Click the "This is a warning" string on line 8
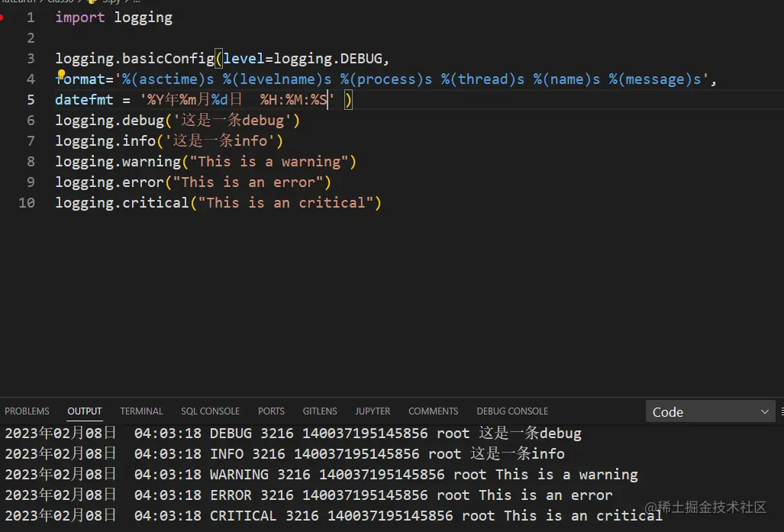784x532 pixels. [x=269, y=162]
